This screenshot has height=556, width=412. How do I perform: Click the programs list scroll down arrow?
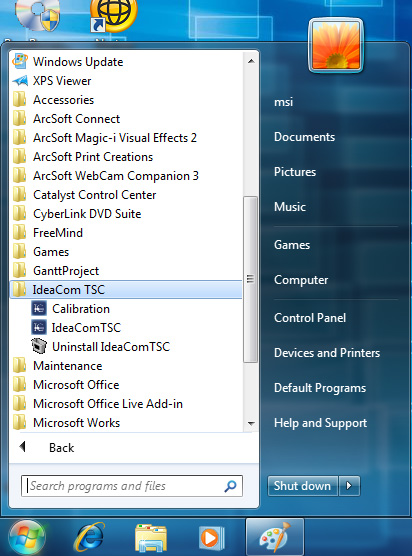coord(251,423)
